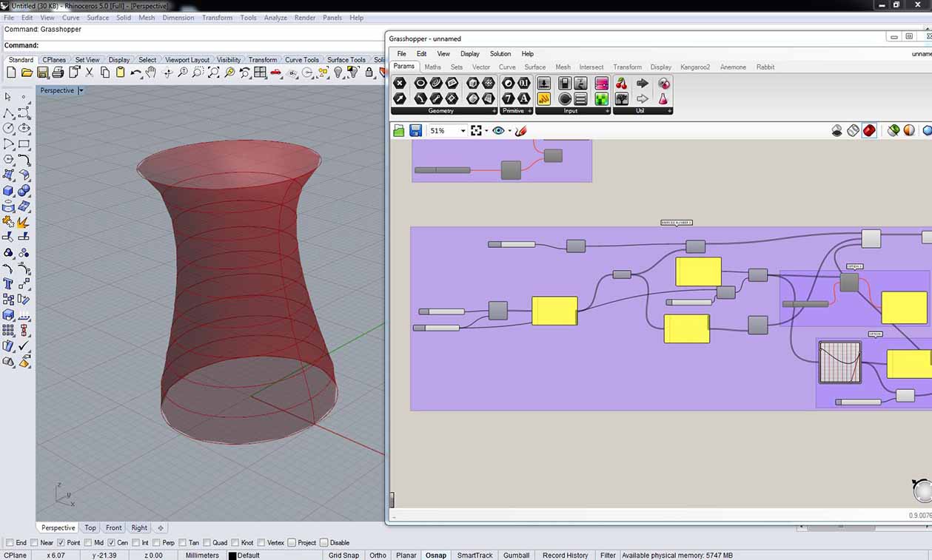Image resolution: width=932 pixels, height=560 pixels.
Task: Select the Text object tool
Action: (x=8, y=284)
